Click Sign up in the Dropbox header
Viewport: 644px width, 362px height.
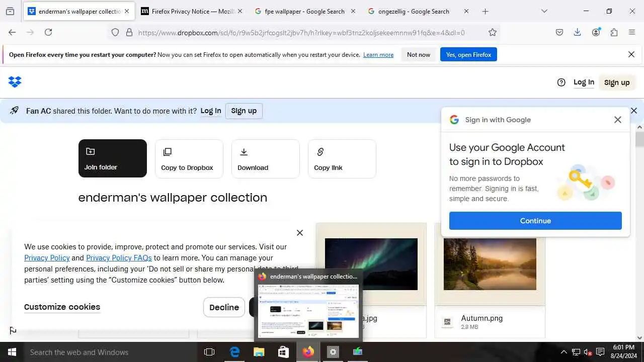coord(617,82)
